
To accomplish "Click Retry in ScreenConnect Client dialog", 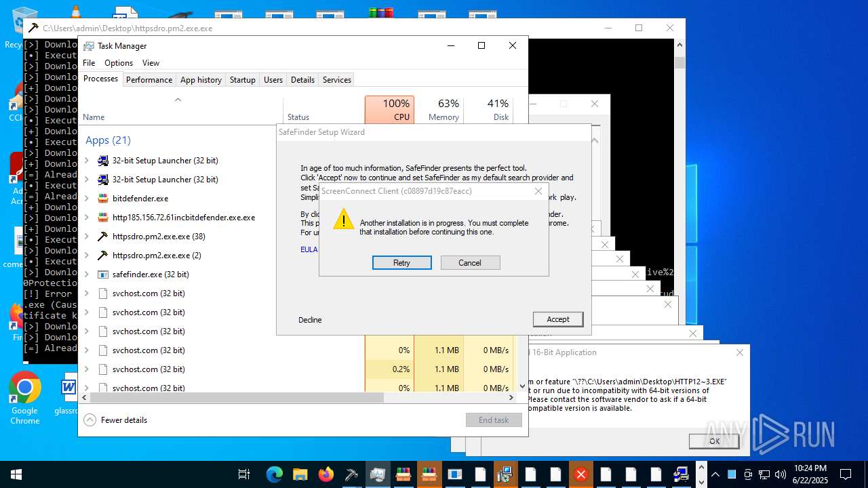I will [x=401, y=263].
